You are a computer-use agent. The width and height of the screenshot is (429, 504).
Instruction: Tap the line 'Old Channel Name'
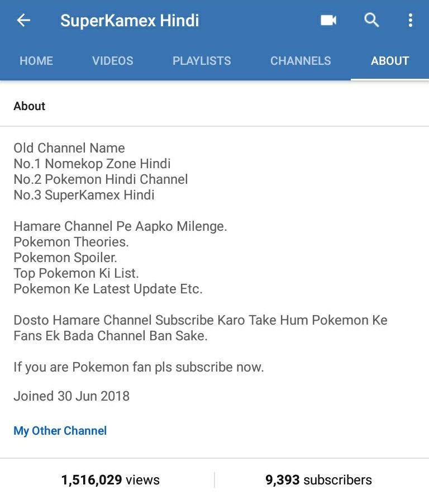pyautogui.click(x=69, y=148)
